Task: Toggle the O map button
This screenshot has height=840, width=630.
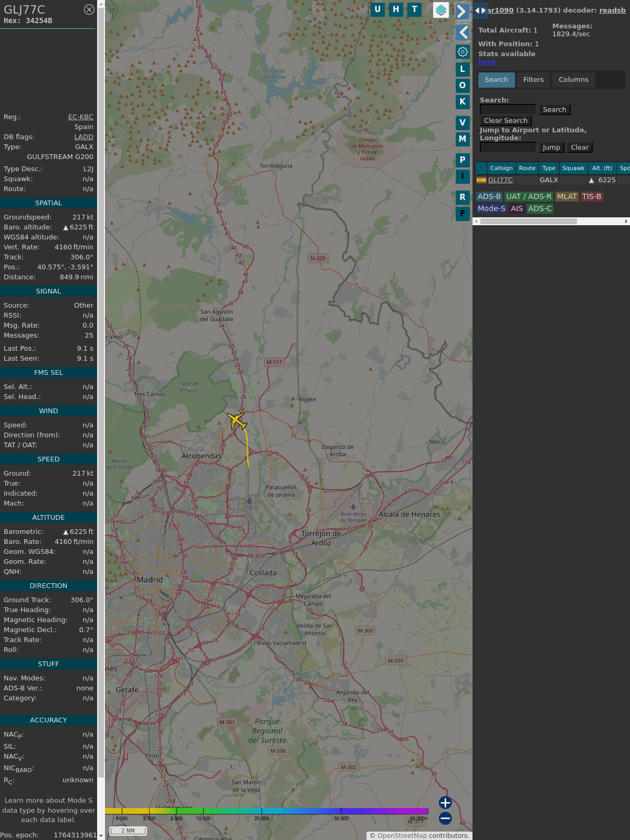Action: tap(463, 86)
